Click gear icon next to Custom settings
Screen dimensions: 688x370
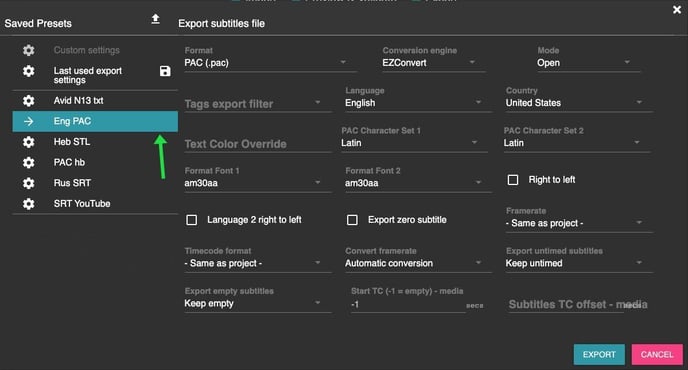coord(29,50)
